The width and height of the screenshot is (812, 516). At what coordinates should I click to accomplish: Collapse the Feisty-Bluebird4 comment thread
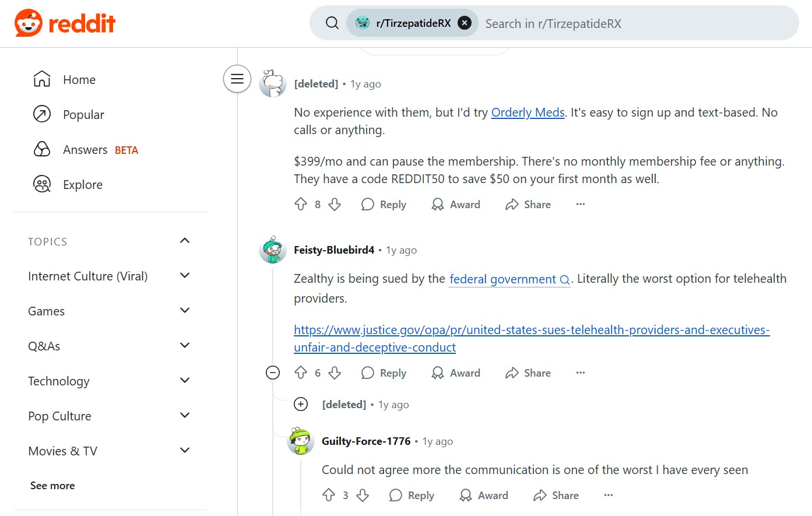(273, 373)
